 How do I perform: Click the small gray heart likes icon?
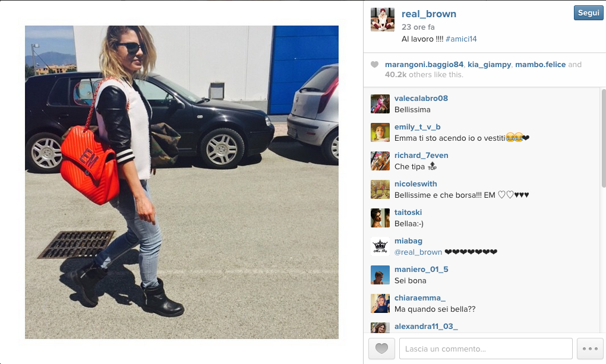click(x=374, y=65)
